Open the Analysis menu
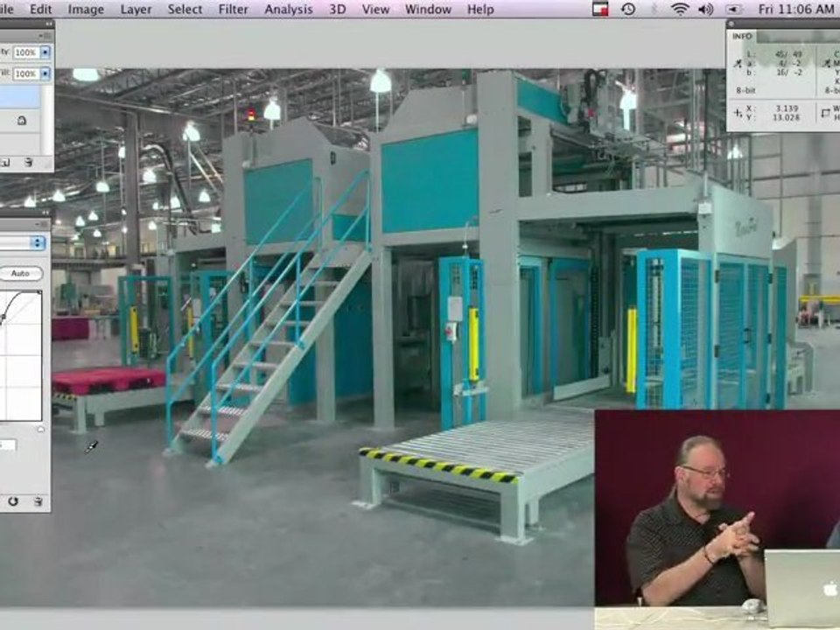Image resolution: width=840 pixels, height=630 pixels. tap(288, 9)
